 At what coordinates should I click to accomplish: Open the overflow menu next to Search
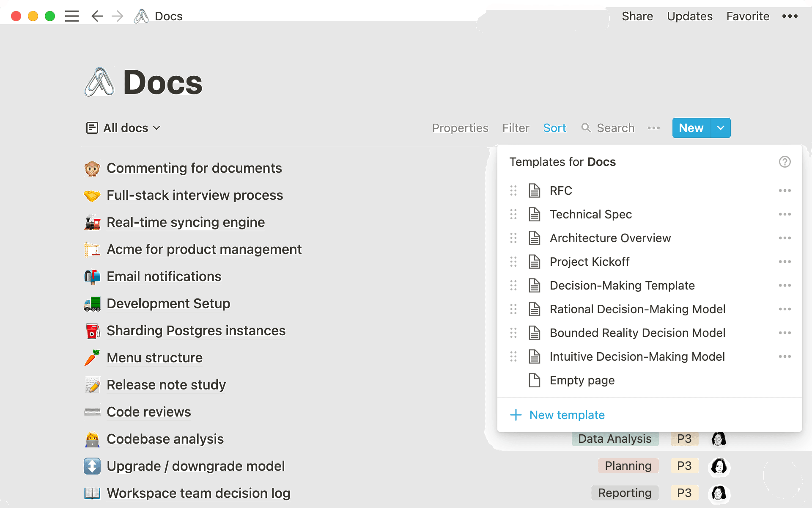pos(654,128)
